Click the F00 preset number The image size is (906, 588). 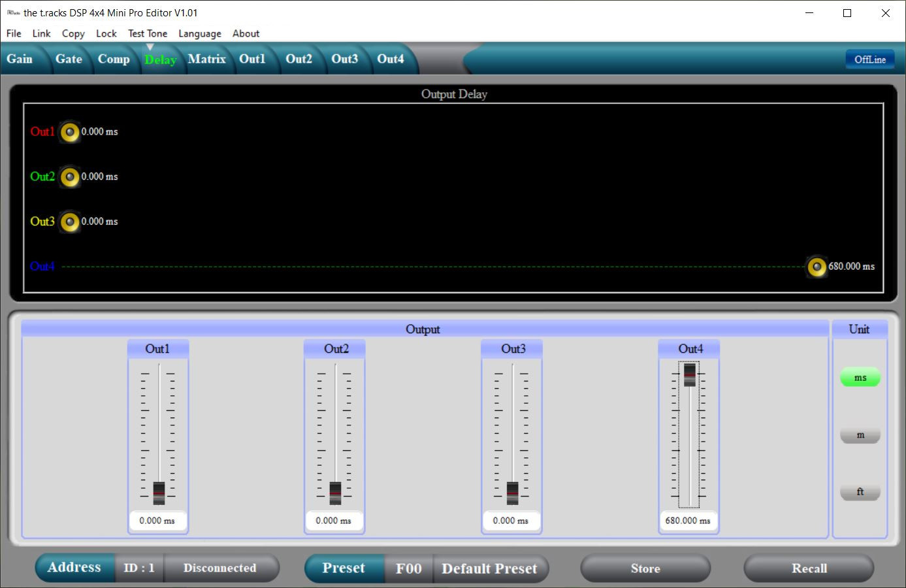(409, 568)
